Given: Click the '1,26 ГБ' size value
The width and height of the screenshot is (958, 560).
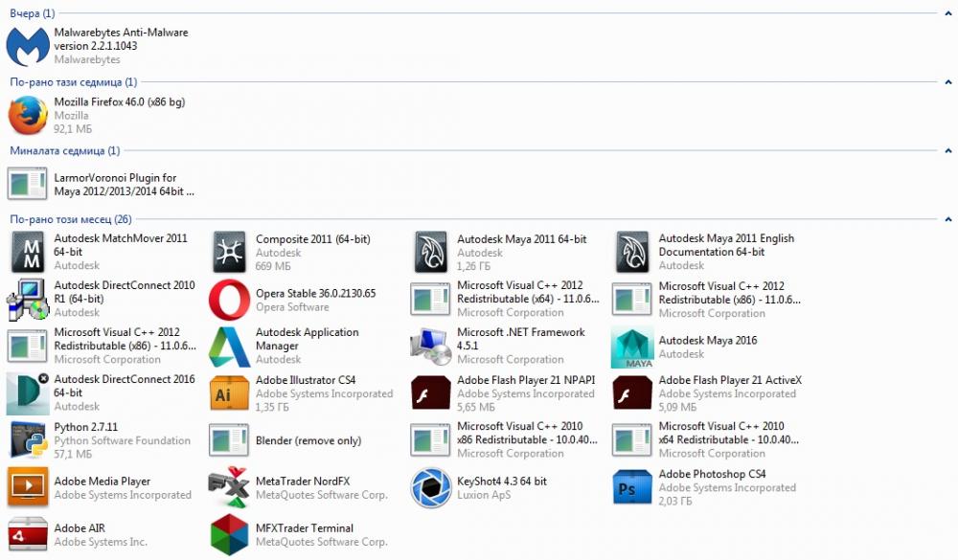Looking at the screenshot, I should click(473, 266).
